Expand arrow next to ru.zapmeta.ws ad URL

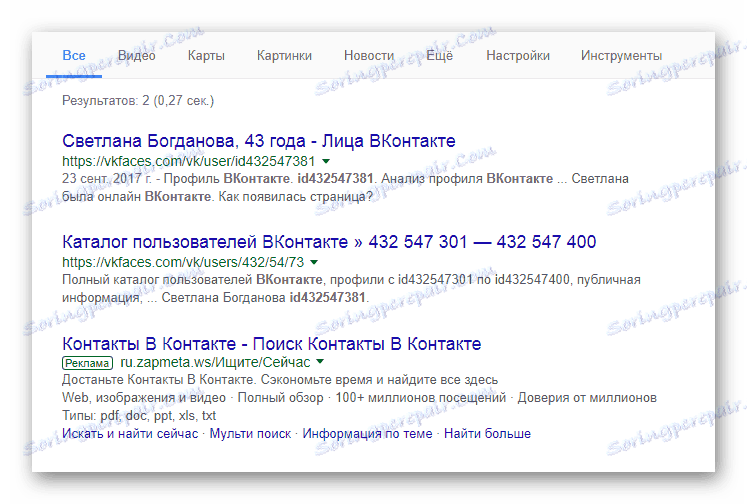pos(320,362)
